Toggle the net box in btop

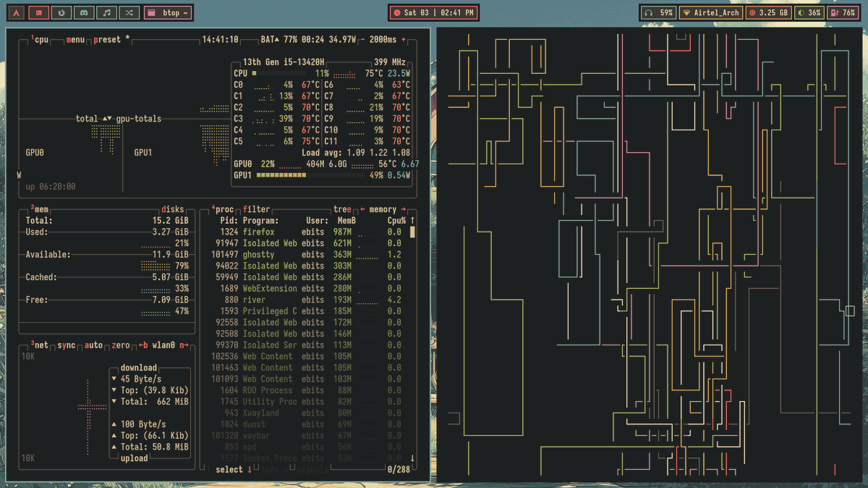[39, 345]
